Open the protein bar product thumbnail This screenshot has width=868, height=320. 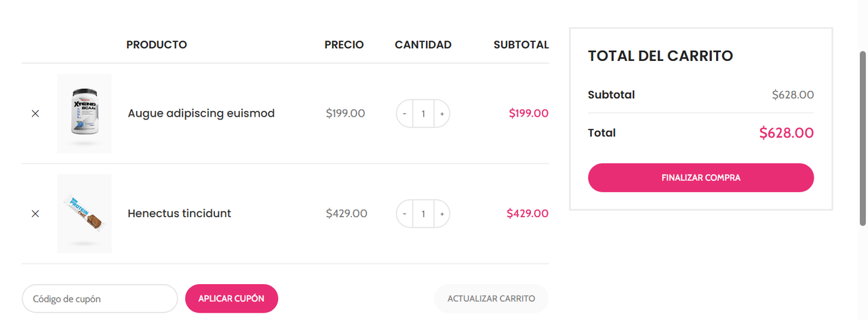click(x=84, y=214)
